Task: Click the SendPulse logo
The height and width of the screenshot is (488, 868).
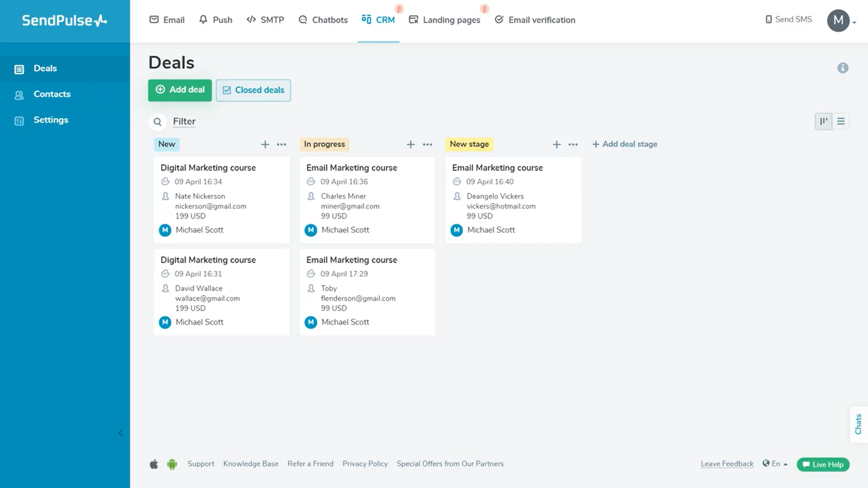Action: point(64,20)
